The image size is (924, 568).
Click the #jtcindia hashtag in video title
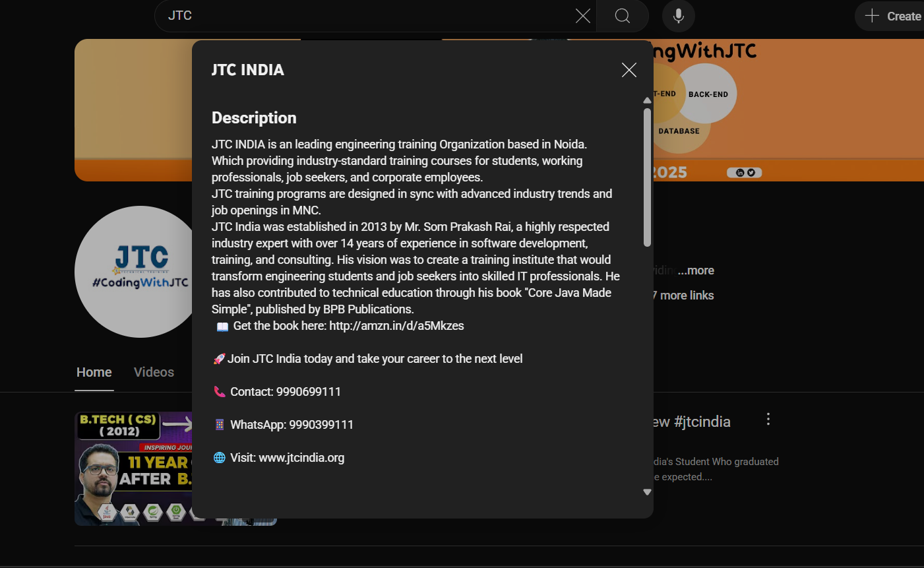[702, 422]
